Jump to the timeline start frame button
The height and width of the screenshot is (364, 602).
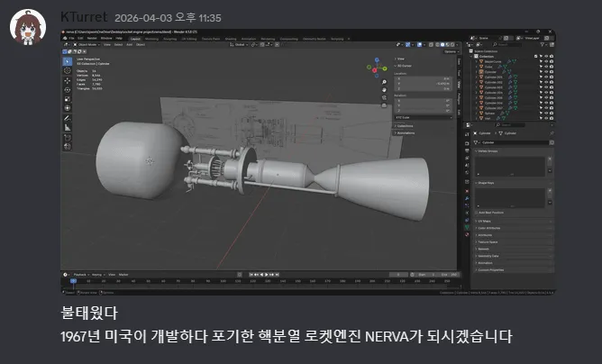tap(251, 275)
